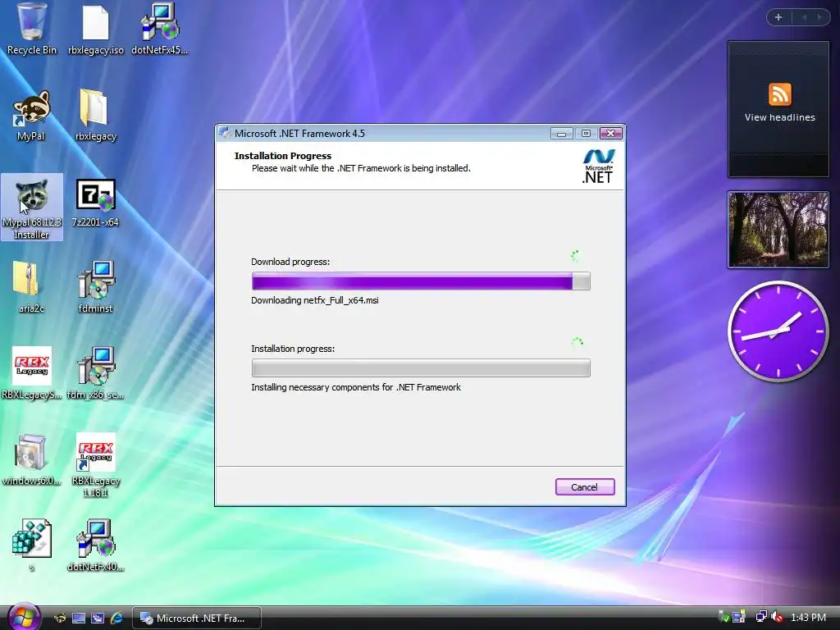Screen dimensions: 840x630
Task: Add gadget with sidebar plus button
Action: pos(778,17)
